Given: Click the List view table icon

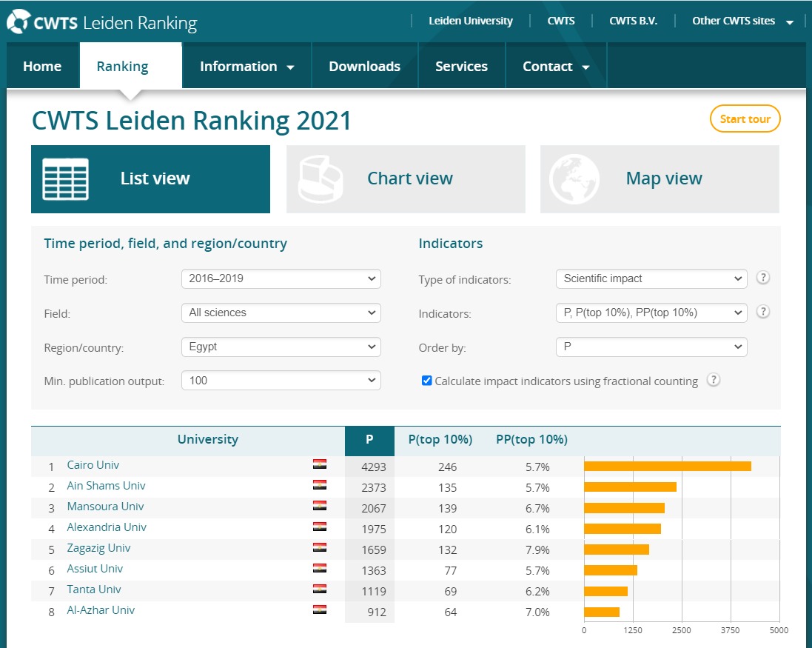Looking at the screenshot, I should pos(65,179).
